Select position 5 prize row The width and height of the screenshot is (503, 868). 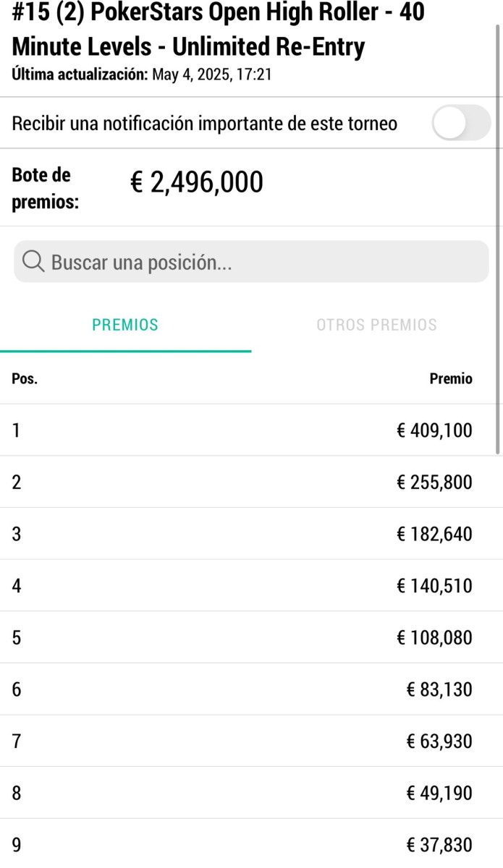(251, 637)
